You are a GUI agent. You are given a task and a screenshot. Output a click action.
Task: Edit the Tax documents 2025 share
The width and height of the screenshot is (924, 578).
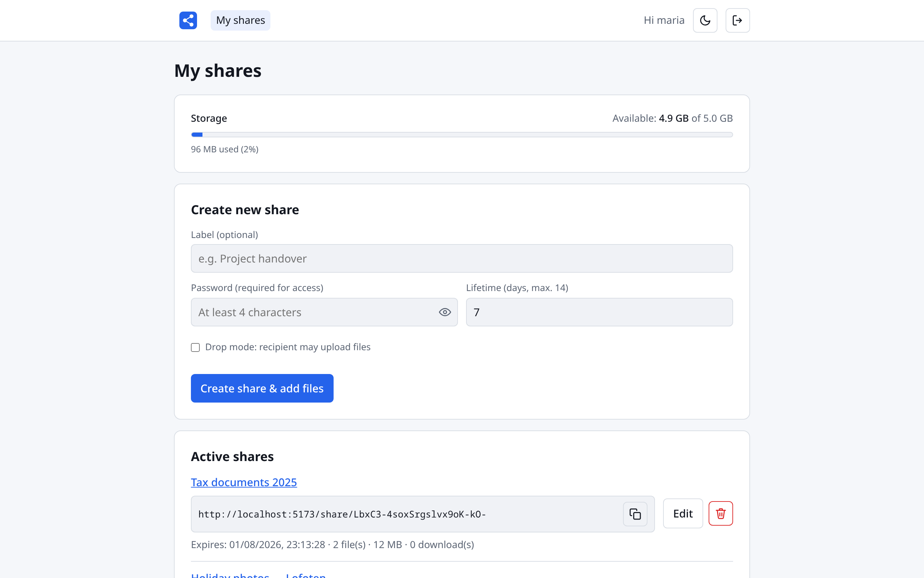683,513
